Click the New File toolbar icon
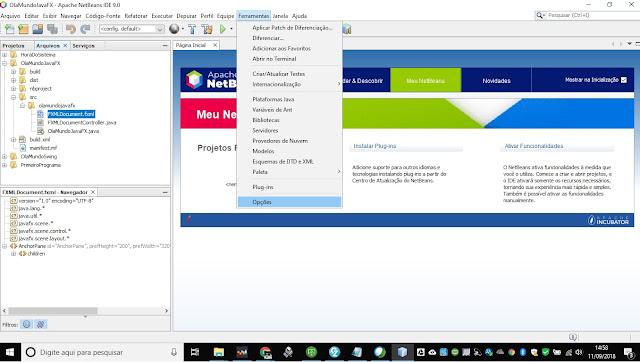Viewport: 640px width, 362px height. (9, 29)
